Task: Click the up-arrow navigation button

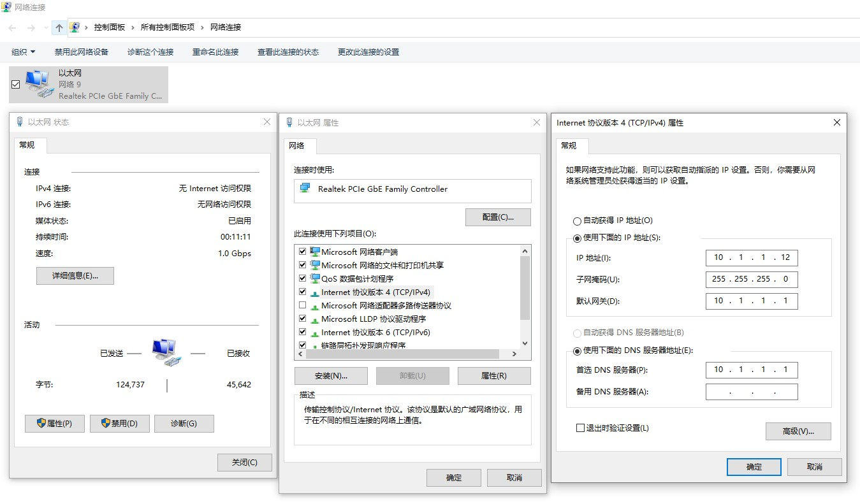Action: pyautogui.click(x=59, y=27)
